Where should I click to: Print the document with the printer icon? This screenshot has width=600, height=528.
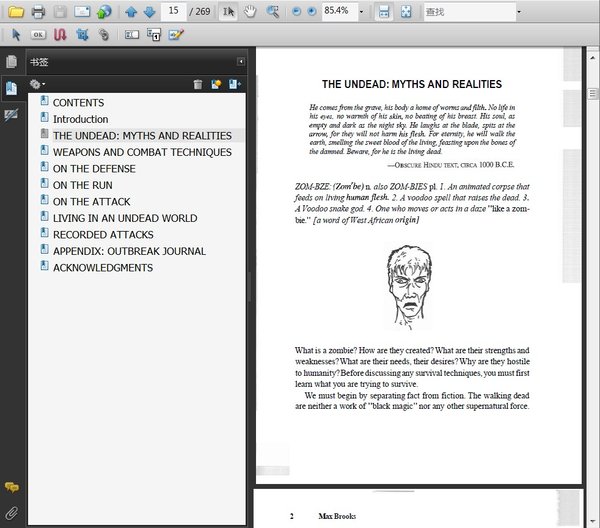point(38,11)
